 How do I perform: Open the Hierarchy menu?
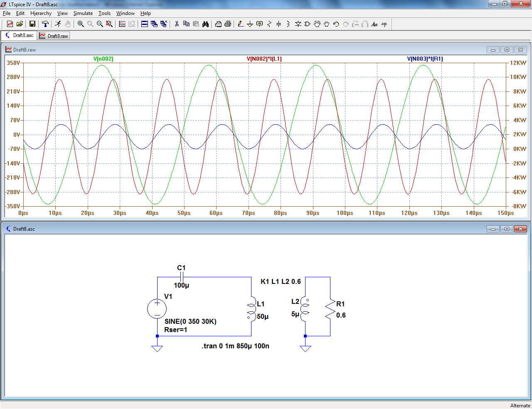pos(41,13)
